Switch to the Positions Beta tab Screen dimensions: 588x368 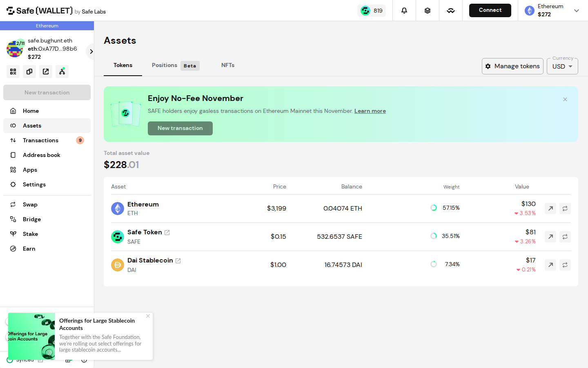(x=176, y=65)
